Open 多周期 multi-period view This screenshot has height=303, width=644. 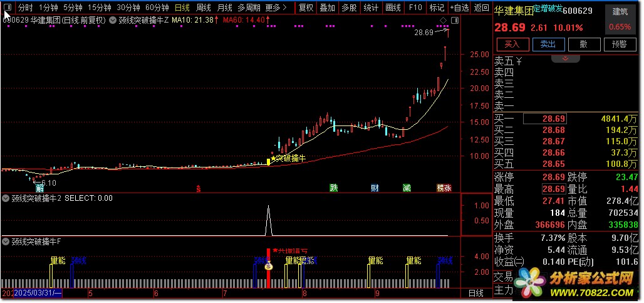click(x=249, y=8)
